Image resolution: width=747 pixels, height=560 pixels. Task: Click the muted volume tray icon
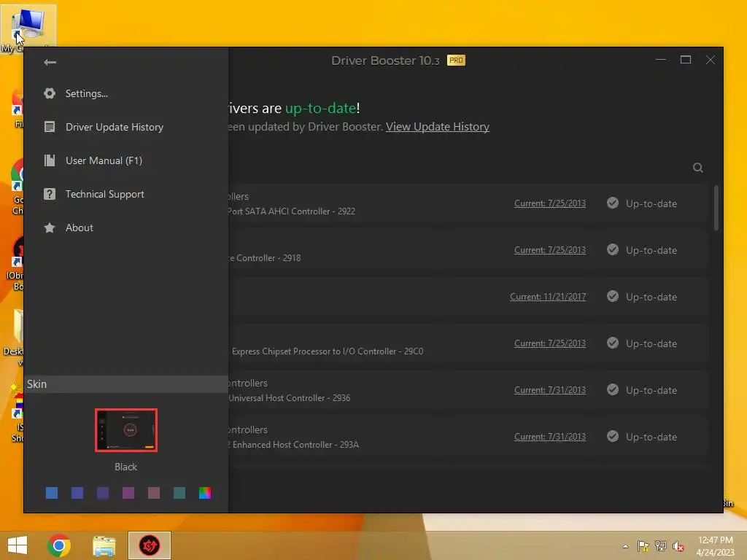click(678, 546)
